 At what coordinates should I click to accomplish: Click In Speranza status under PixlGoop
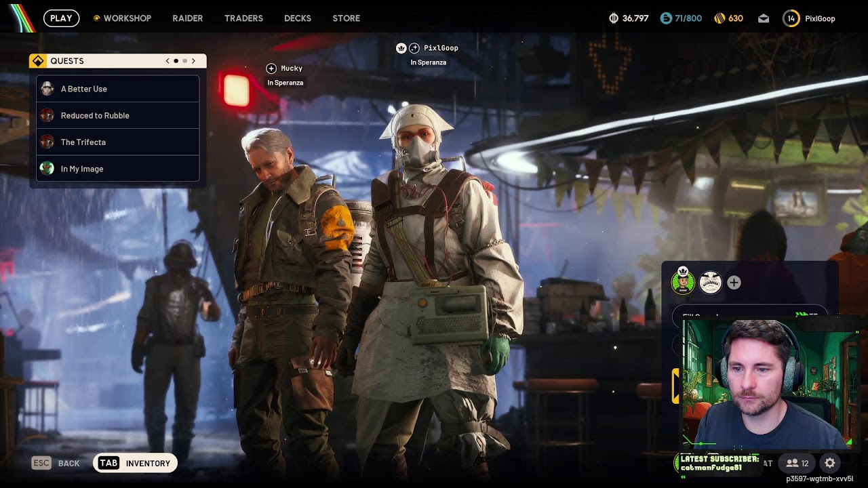click(428, 62)
